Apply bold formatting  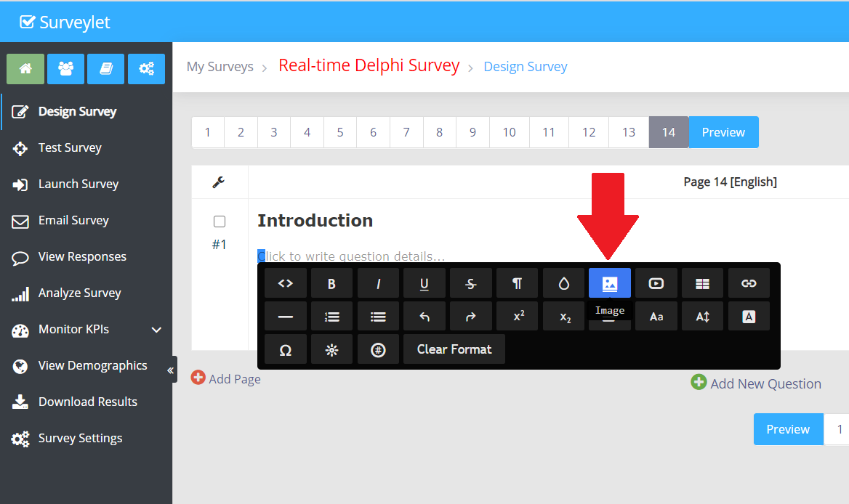(332, 283)
